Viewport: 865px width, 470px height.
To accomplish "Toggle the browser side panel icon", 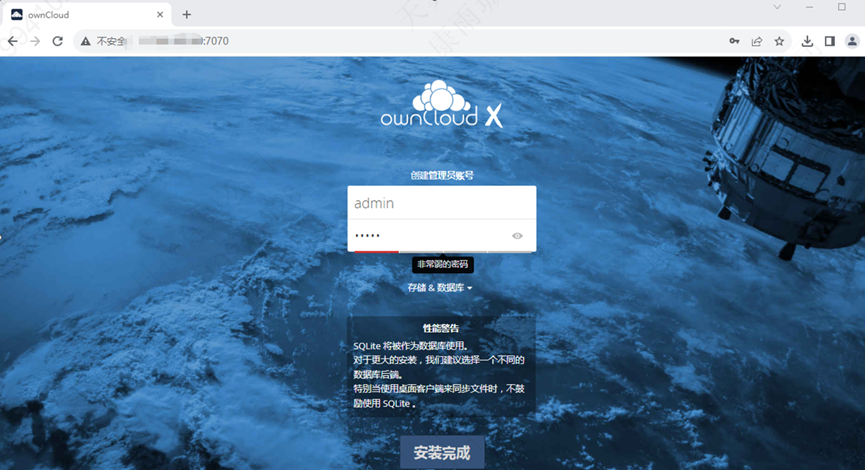I will coord(830,41).
